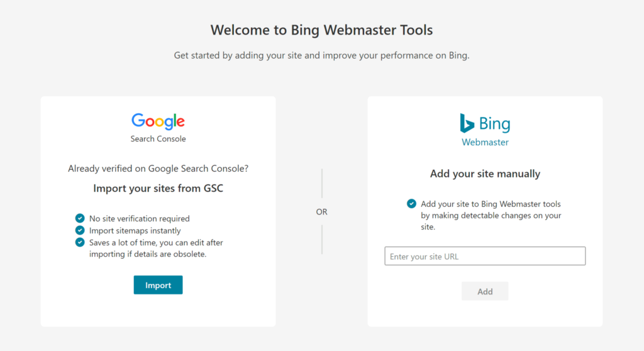Click the 'Import sitemaps instantly' text

point(135,230)
